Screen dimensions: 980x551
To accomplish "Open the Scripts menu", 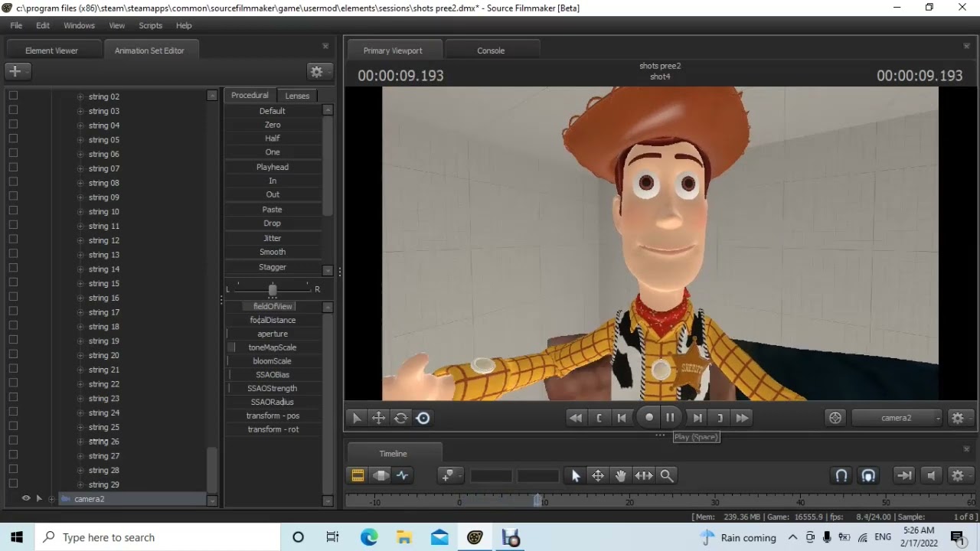I will tap(150, 25).
